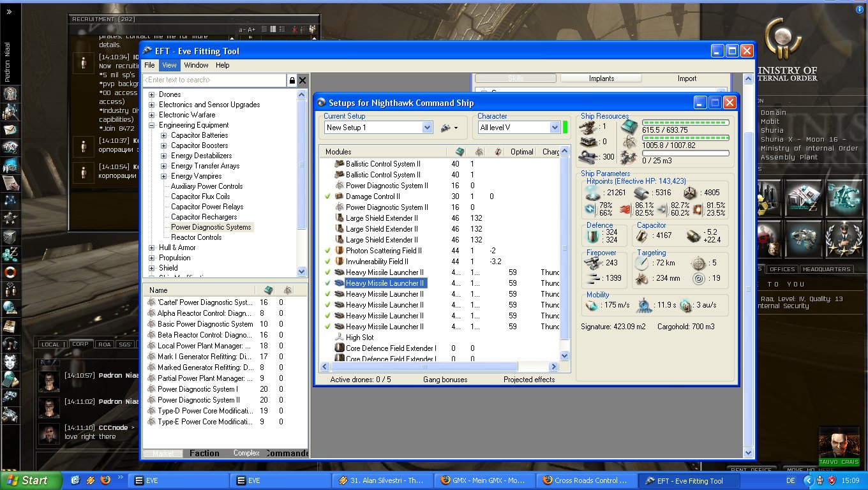Click the X icon next to search

pyautogui.click(x=303, y=80)
